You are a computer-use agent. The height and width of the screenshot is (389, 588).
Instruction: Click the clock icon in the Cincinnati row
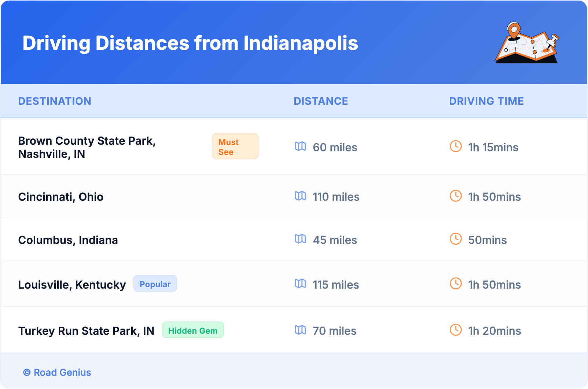pos(456,196)
